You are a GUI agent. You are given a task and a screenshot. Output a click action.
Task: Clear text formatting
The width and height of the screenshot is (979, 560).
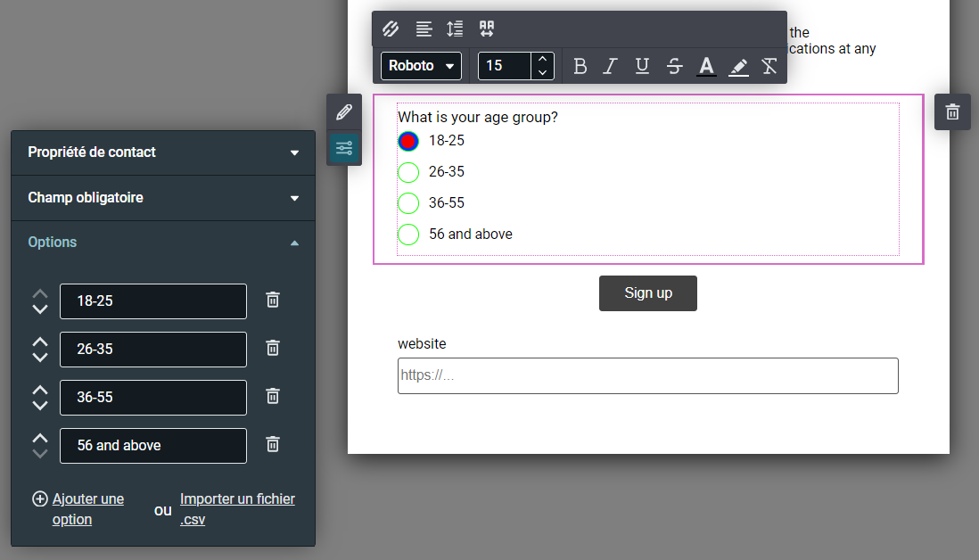(x=769, y=66)
